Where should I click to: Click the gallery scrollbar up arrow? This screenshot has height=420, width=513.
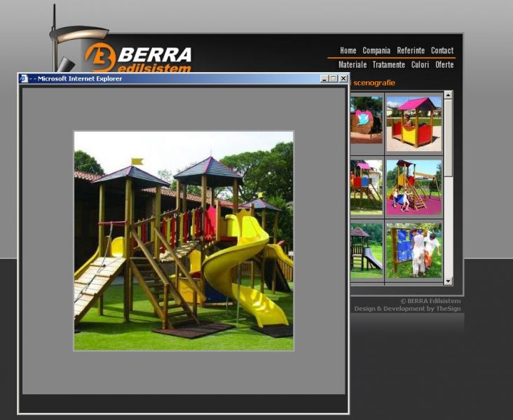(448, 95)
